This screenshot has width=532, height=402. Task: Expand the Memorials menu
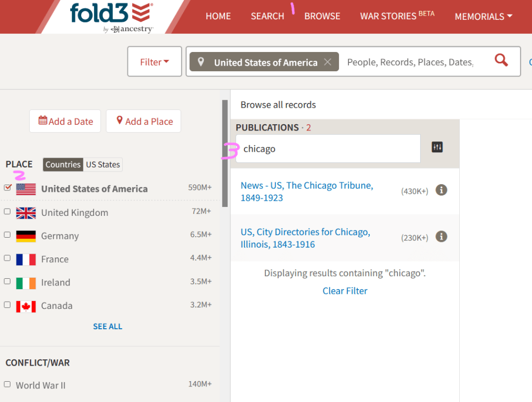(x=483, y=16)
